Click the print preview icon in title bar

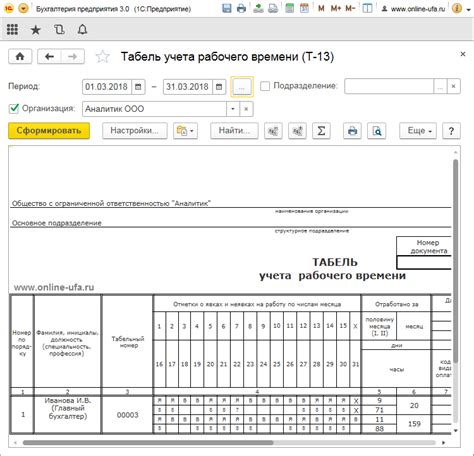(x=273, y=9)
